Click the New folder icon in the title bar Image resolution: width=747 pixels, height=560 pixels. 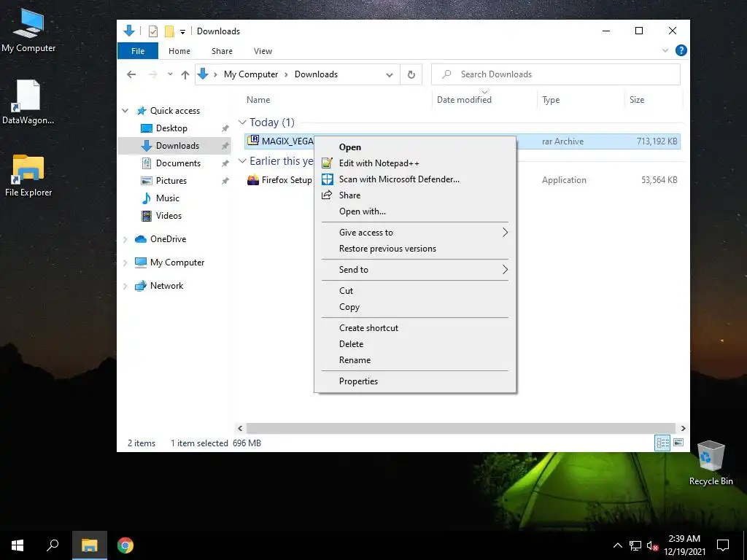click(x=169, y=31)
